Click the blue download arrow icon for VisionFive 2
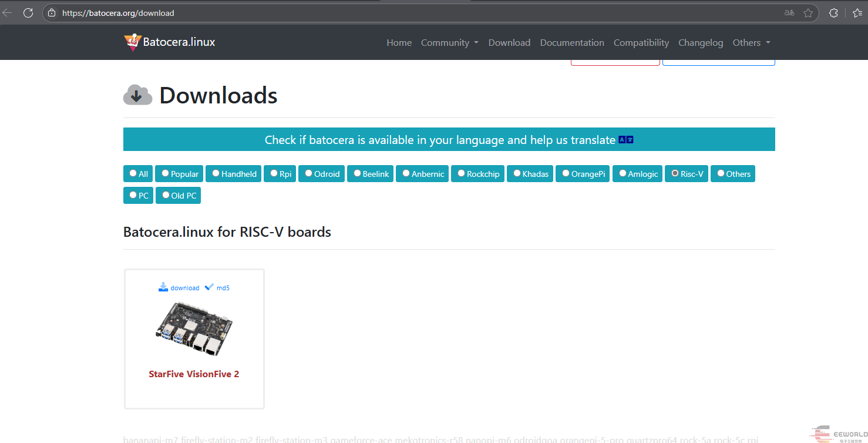 point(163,287)
